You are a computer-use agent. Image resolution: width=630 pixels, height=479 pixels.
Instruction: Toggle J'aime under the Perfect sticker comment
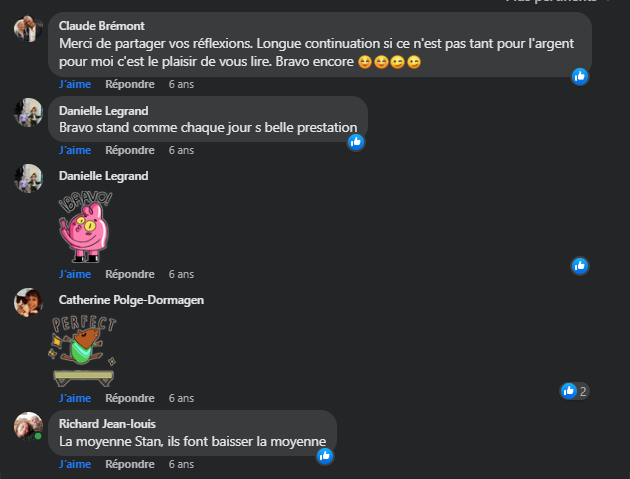[75, 398]
